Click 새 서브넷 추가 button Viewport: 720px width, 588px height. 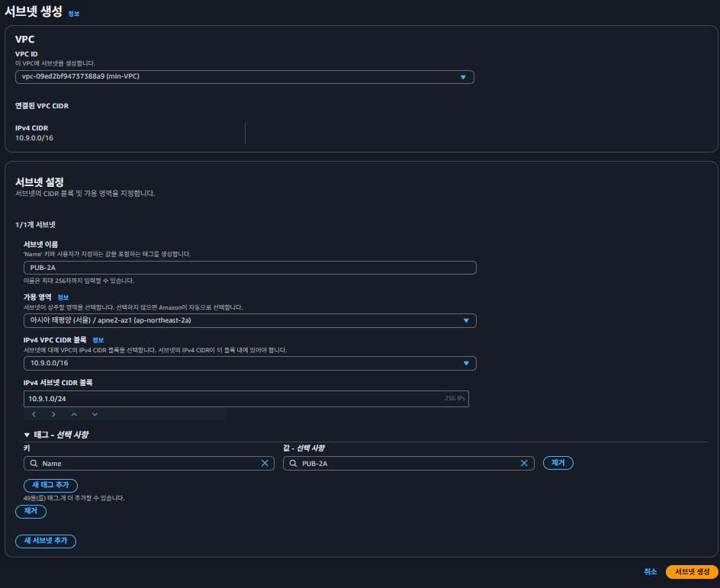coord(46,541)
